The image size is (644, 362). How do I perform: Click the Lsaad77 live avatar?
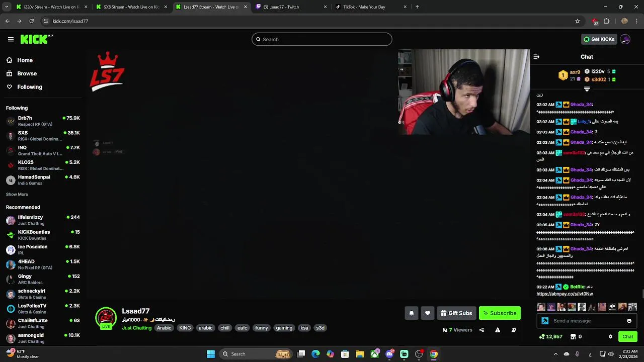(x=106, y=318)
